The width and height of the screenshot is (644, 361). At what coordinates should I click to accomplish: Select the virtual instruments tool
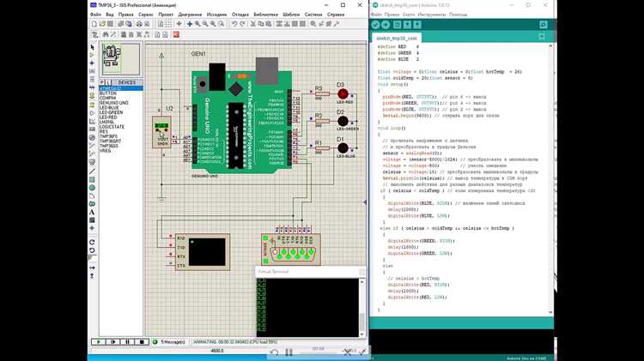pos(92,162)
